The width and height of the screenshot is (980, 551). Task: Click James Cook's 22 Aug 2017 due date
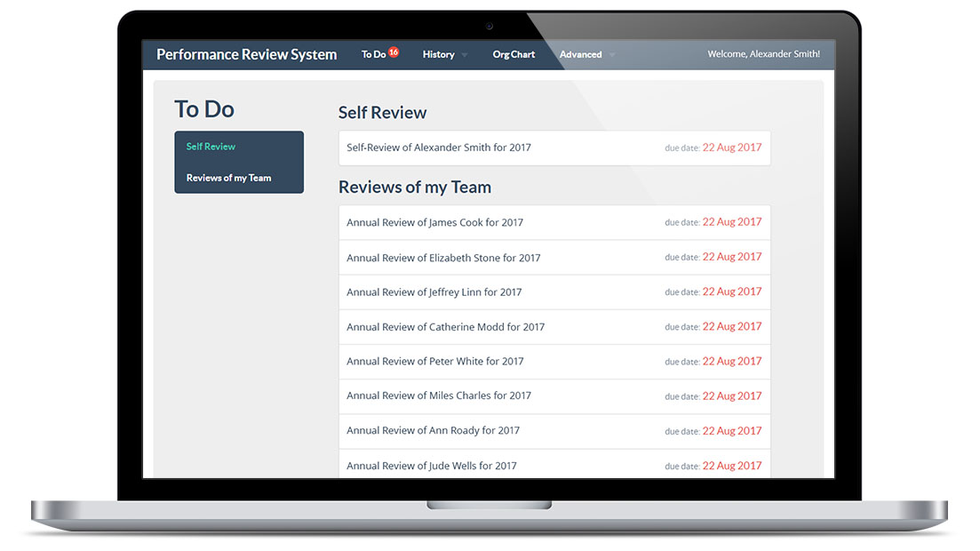pos(732,222)
